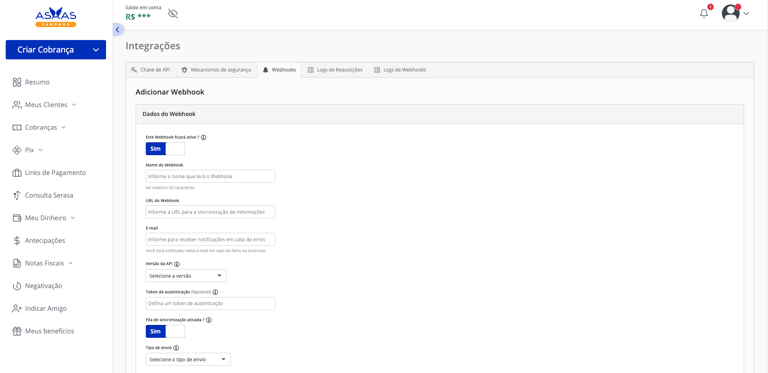Focus the Token de autenticação field

[x=210, y=303]
